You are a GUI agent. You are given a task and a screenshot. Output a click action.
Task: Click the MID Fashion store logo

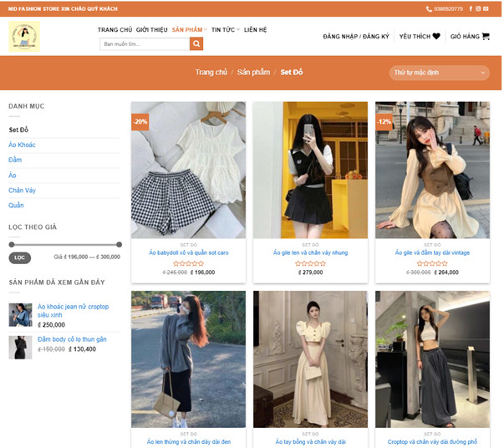click(24, 37)
